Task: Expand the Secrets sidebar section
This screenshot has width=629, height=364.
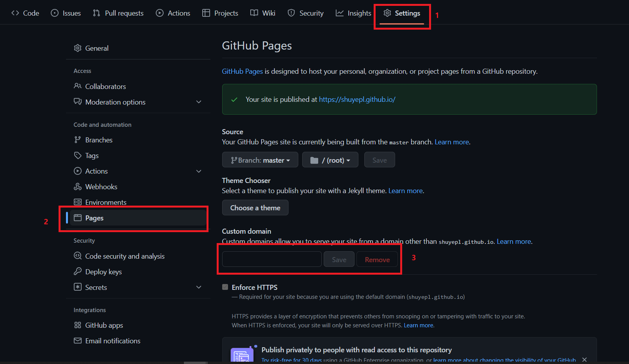Action: 199,287
